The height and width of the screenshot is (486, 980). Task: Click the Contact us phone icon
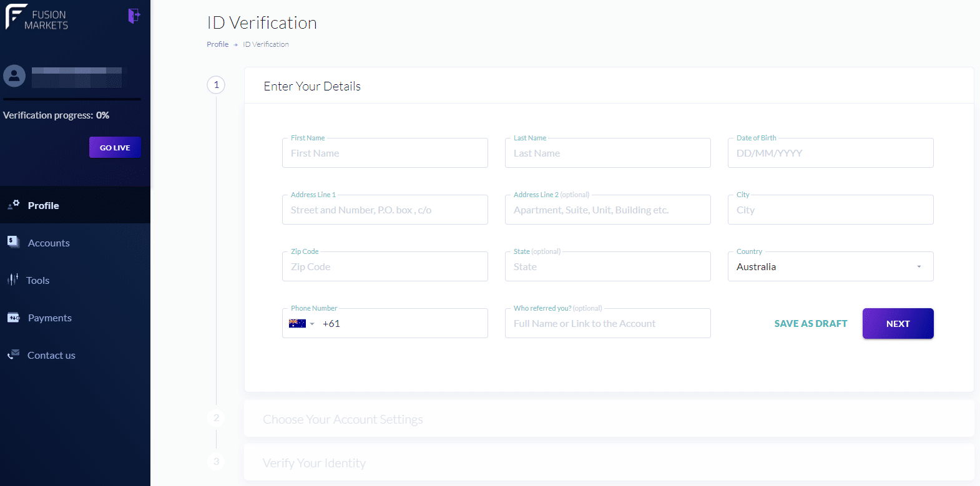click(14, 354)
